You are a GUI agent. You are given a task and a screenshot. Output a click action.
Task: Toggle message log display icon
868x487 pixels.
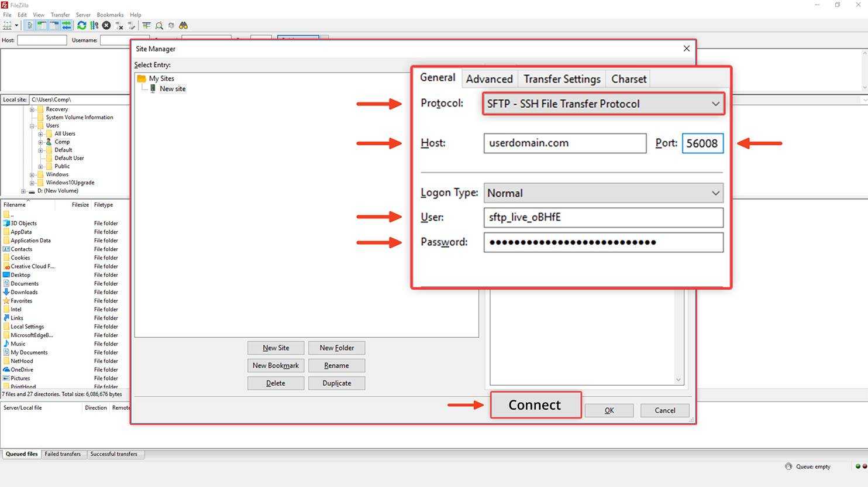tap(30, 26)
